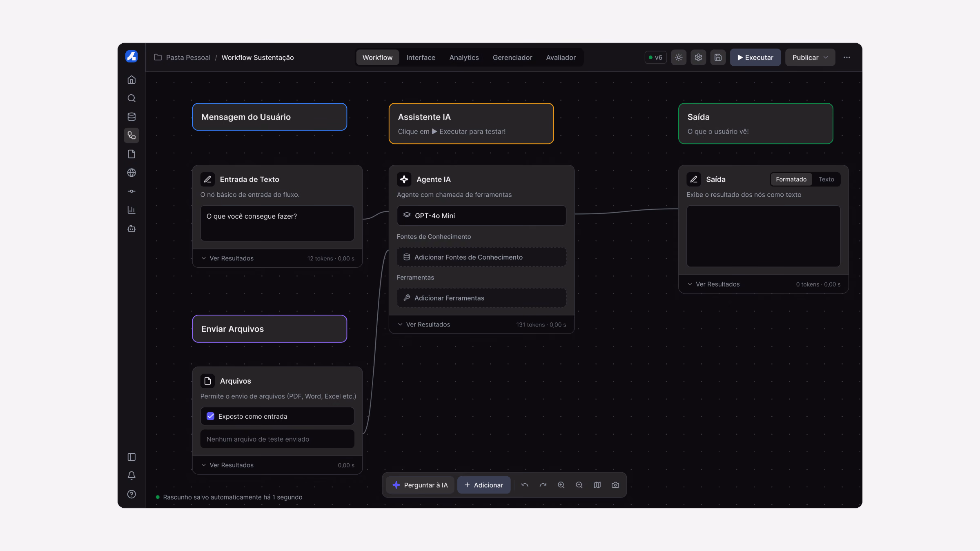This screenshot has height=551, width=980.
Task: Redo the canvas action
Action: [543, 485]
